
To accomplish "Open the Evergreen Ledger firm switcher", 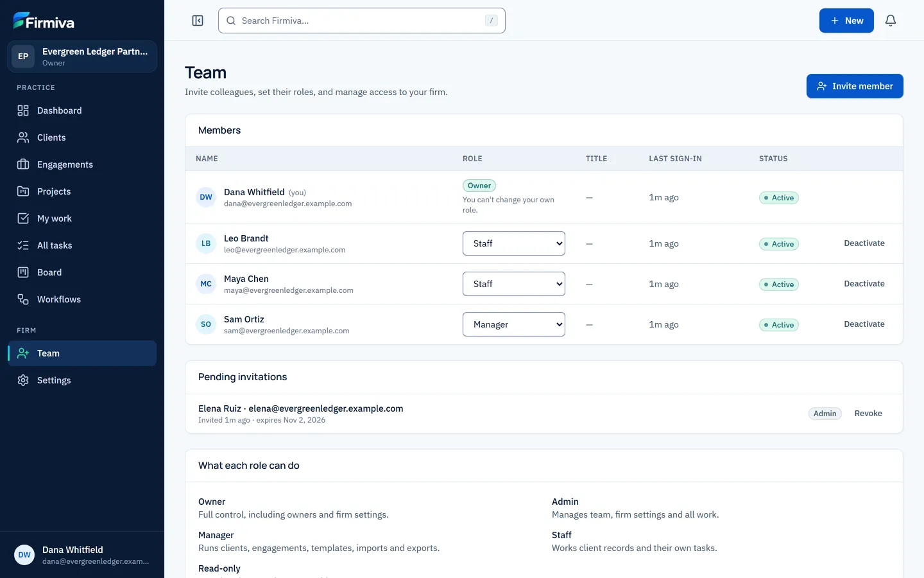I will tap(82, 57).
